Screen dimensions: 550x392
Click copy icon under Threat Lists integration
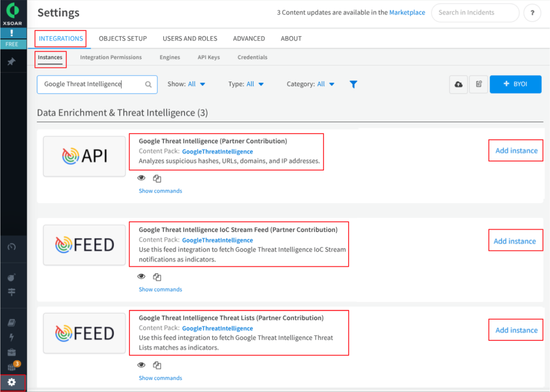point(157,365)
